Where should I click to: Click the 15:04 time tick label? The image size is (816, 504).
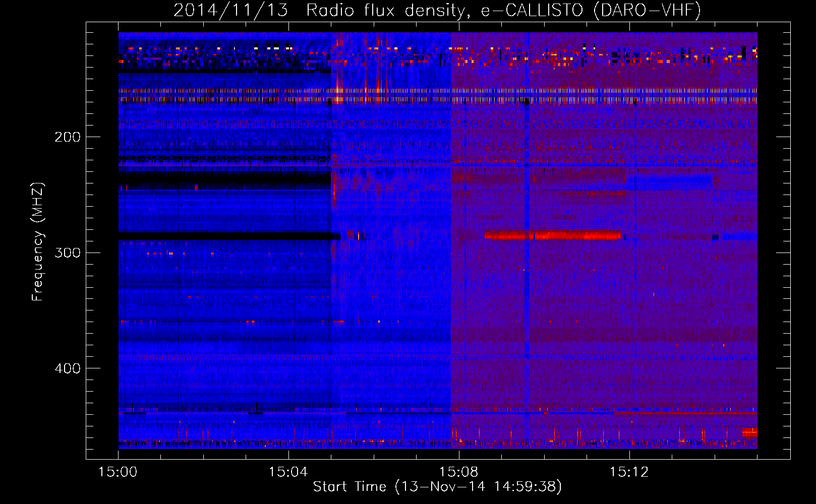[x=288, y=472]
